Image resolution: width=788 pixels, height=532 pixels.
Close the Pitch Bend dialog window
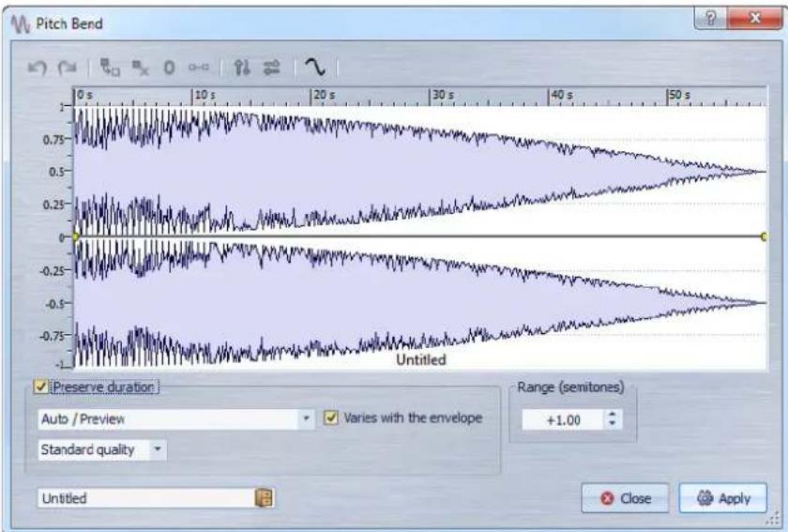[x=755, y=19]
